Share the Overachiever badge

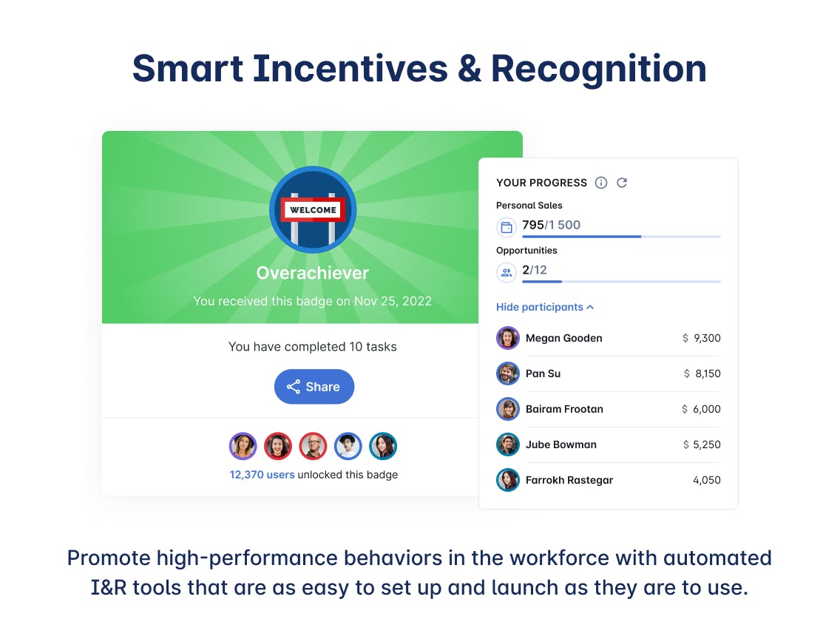[314, 387]
